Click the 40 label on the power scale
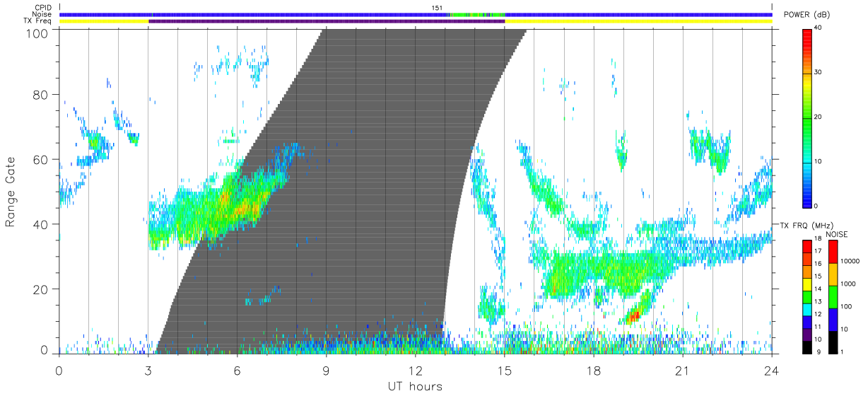868x401 pixels. pos(819,28)
